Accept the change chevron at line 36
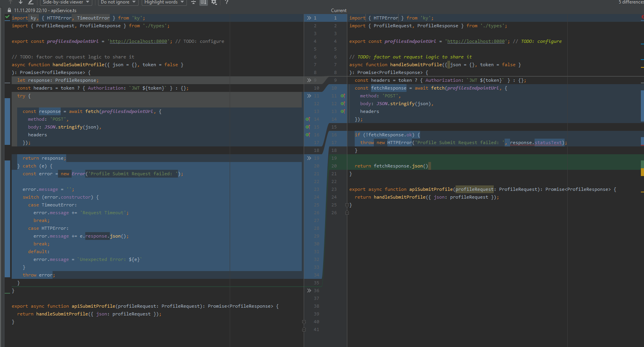Image resolution: width=644 pixels, height=347 pixels. tap(309, 291)
